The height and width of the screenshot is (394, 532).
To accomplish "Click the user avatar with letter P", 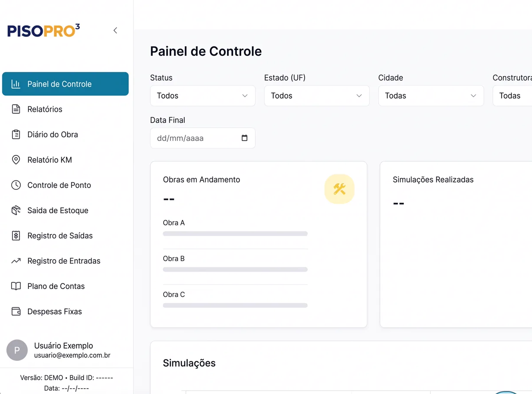I will 17,350.
